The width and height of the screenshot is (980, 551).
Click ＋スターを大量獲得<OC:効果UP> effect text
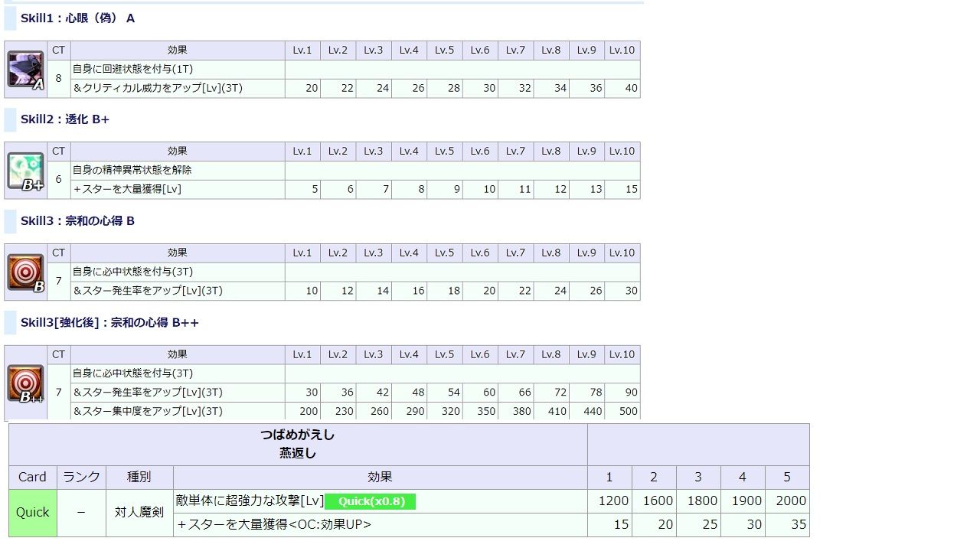[x=274, y=525]
